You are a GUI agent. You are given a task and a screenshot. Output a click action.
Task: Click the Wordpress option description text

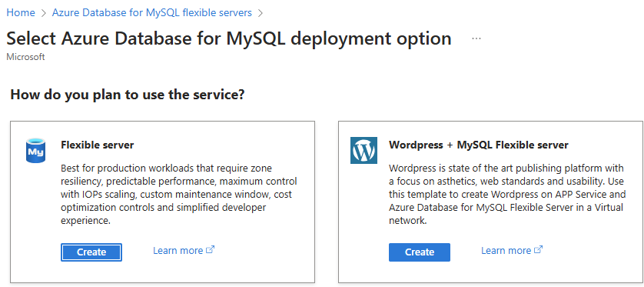[x=507, y=195]
